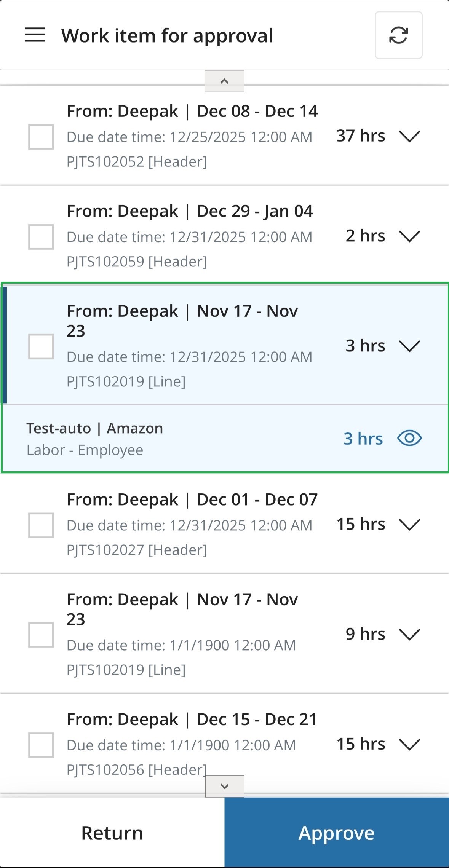Collapse the highlighted 3 hrs Nov 17 item
Viewport: 449px width, 868px height.
coord(409,346)
